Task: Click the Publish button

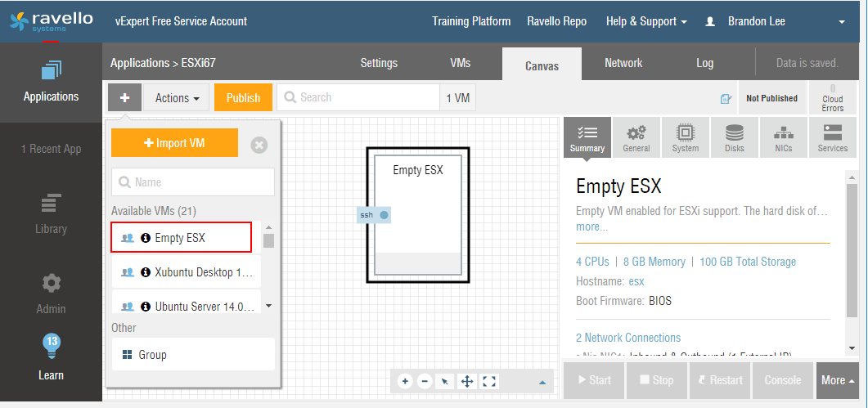Action: point(243,97)
